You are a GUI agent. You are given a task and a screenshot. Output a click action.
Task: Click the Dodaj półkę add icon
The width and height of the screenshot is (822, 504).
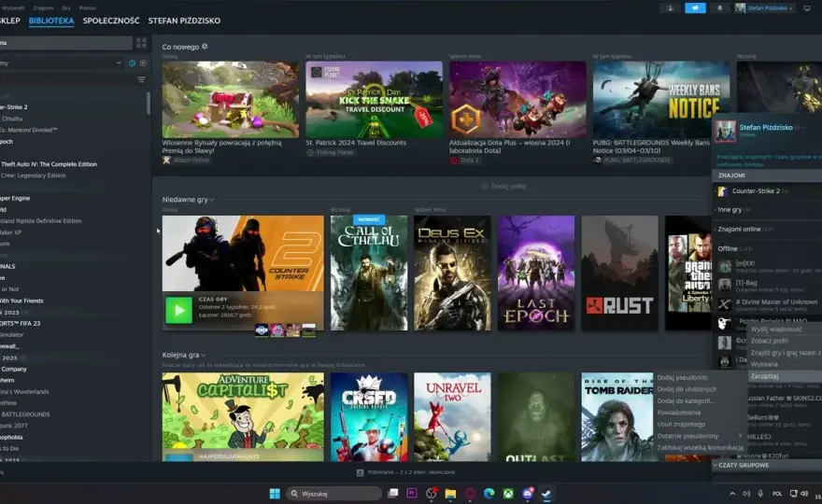(485, 186)
